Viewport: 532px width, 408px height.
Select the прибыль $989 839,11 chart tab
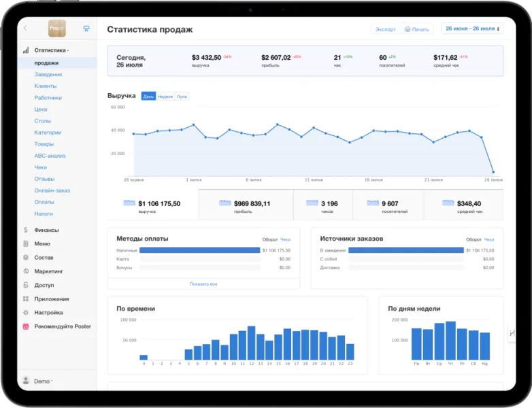click(x=246, y=205)
